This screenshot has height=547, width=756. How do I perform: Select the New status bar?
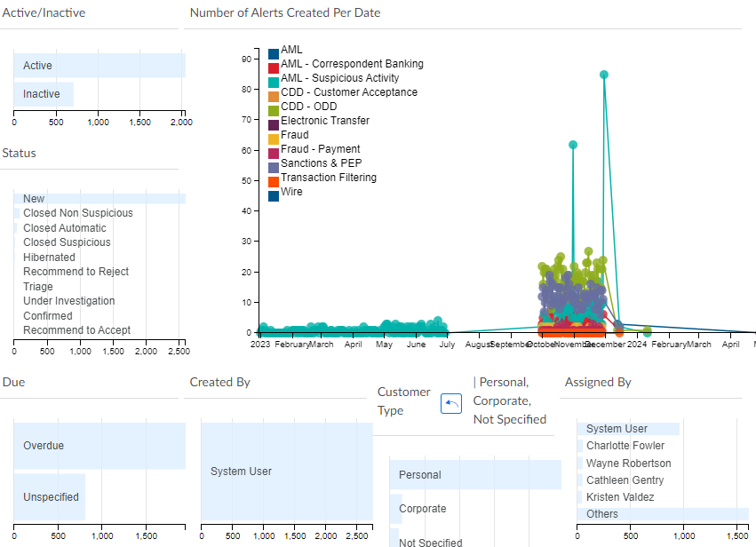(98, 198)
